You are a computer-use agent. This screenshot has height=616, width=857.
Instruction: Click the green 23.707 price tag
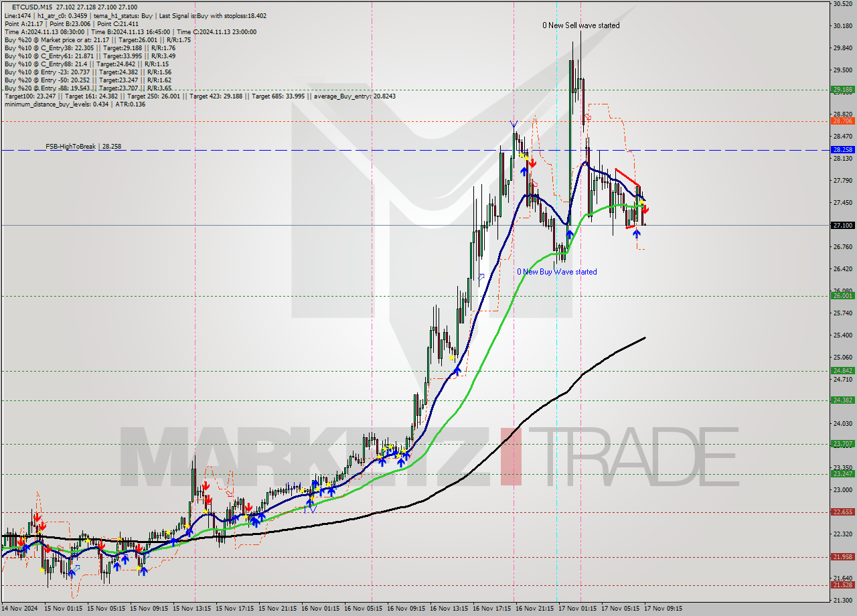tap(842, 444)
